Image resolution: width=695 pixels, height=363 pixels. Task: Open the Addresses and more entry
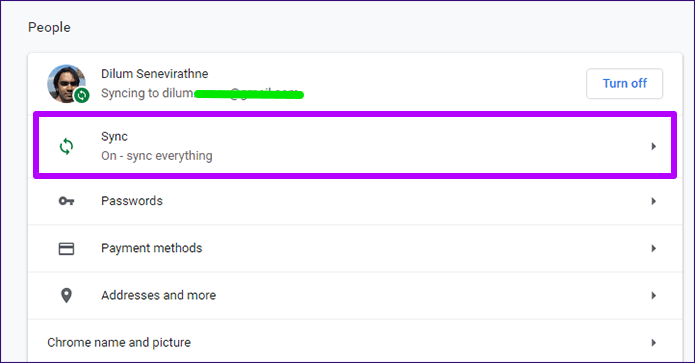355,296
